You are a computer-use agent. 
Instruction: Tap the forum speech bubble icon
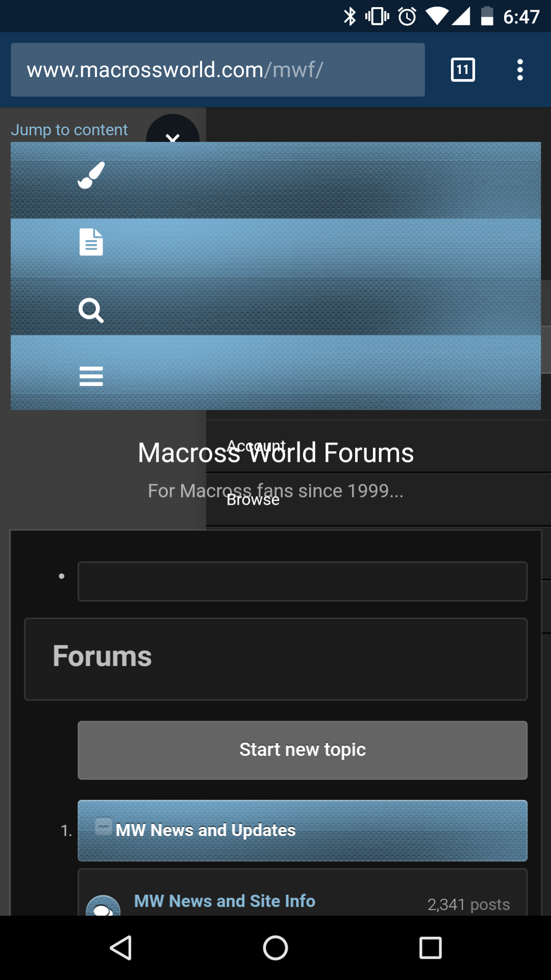pyautogui.click(x=104, y=906)
